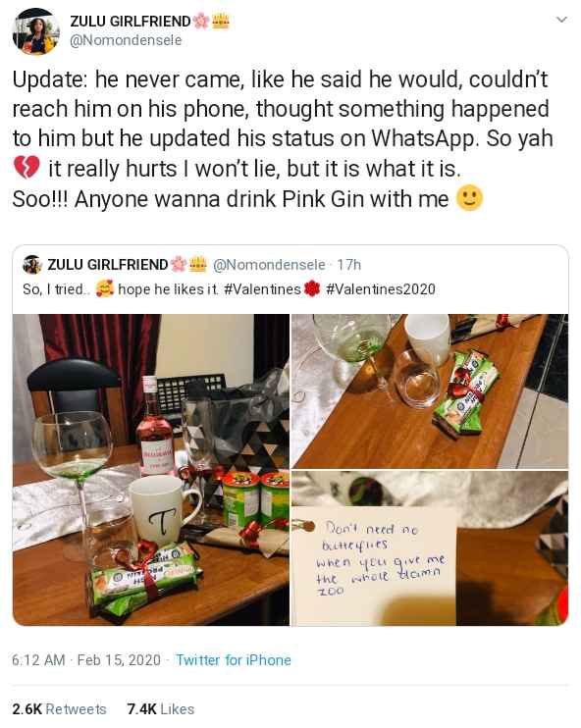Open the #Valentines hashtag in quoted tweet
Screen dimensions: 581x728
[x=262, y=289]
